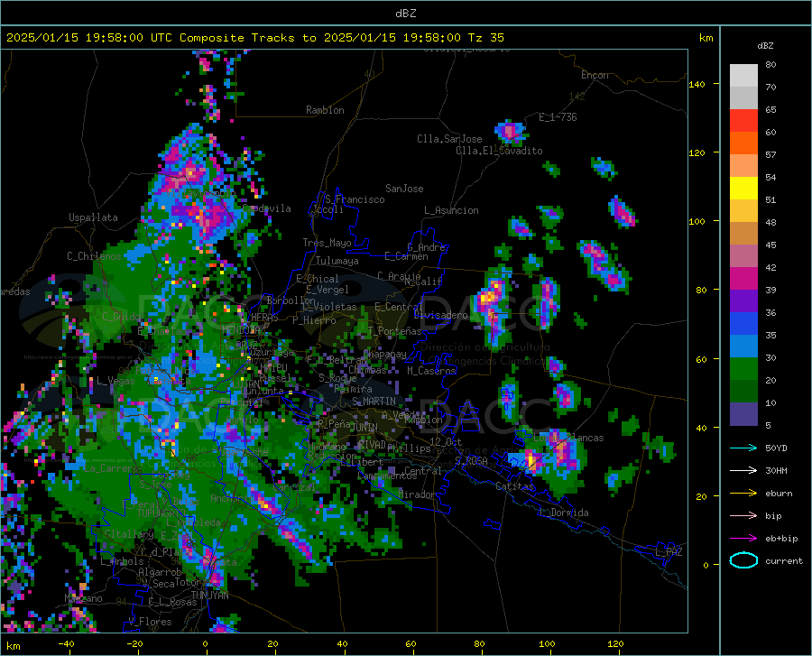
Task: Click the '100' km tick on right axis
Action: click(x=697, y=221)
